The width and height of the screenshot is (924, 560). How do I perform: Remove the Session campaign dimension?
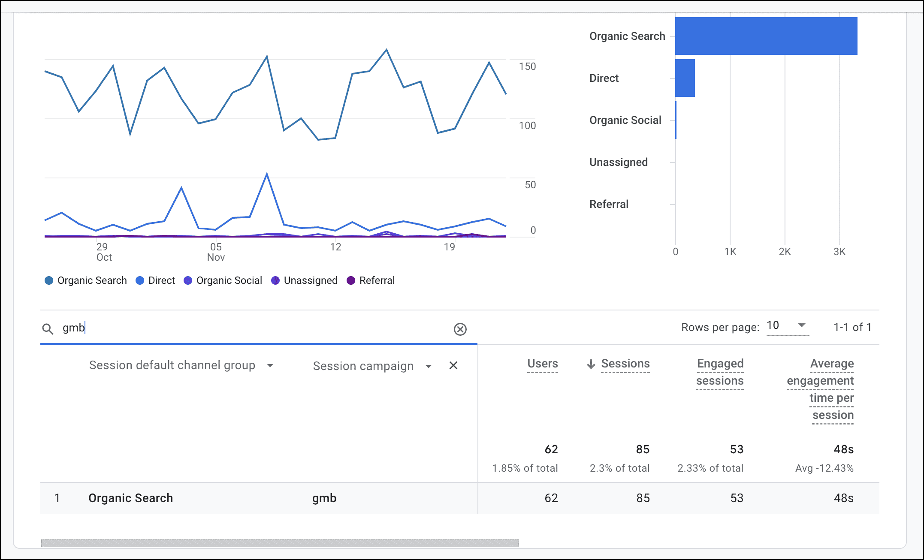[453, 366]
